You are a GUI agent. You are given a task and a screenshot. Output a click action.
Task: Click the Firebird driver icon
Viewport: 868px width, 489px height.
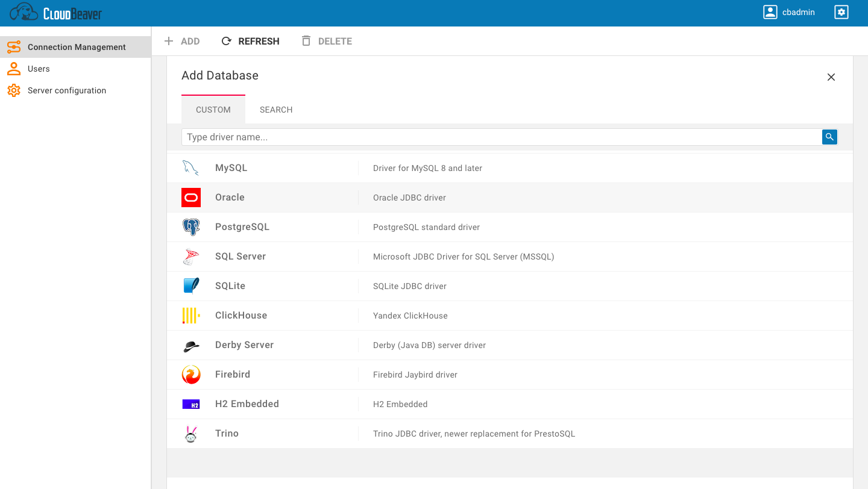pos(191,374)
